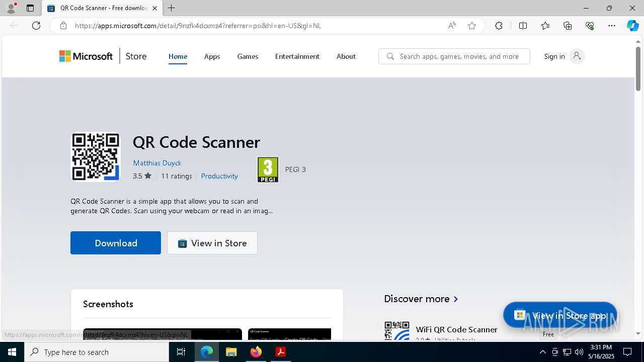Click the PEGI 3 rating badge
The height and width of the screenshot is (362, 644).
268,169
